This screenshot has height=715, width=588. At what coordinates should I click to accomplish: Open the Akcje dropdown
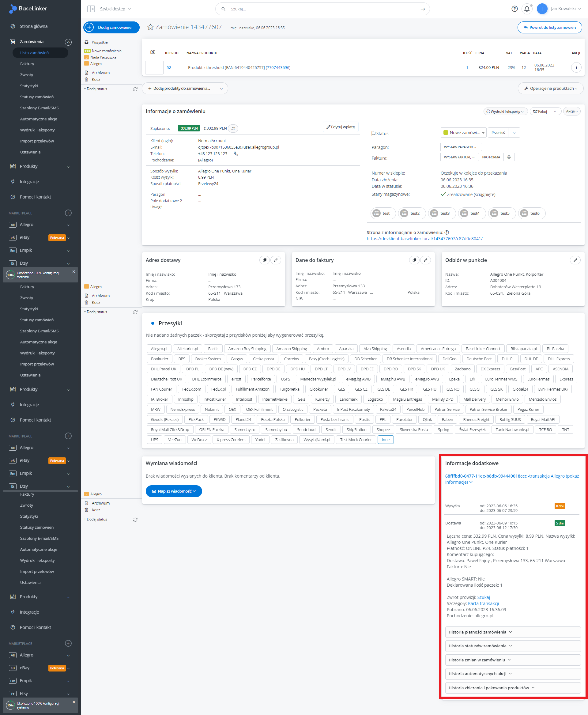click(x=571, y=111)
